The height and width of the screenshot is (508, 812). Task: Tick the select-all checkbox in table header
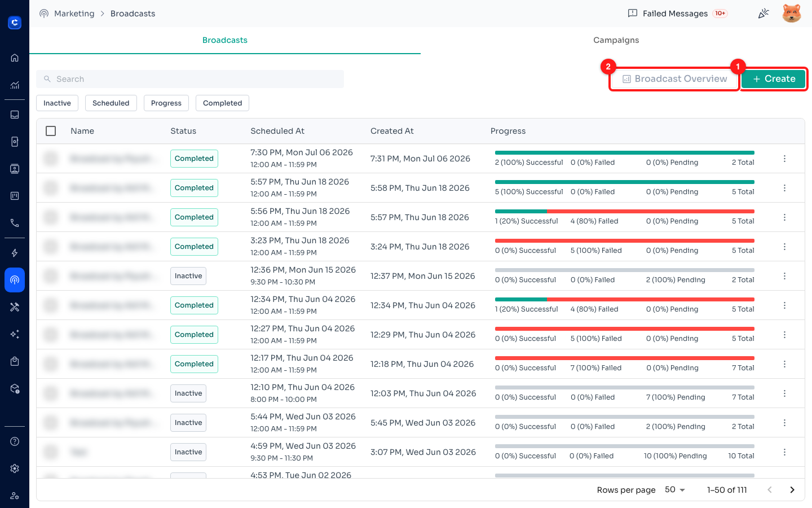point(51,131)
